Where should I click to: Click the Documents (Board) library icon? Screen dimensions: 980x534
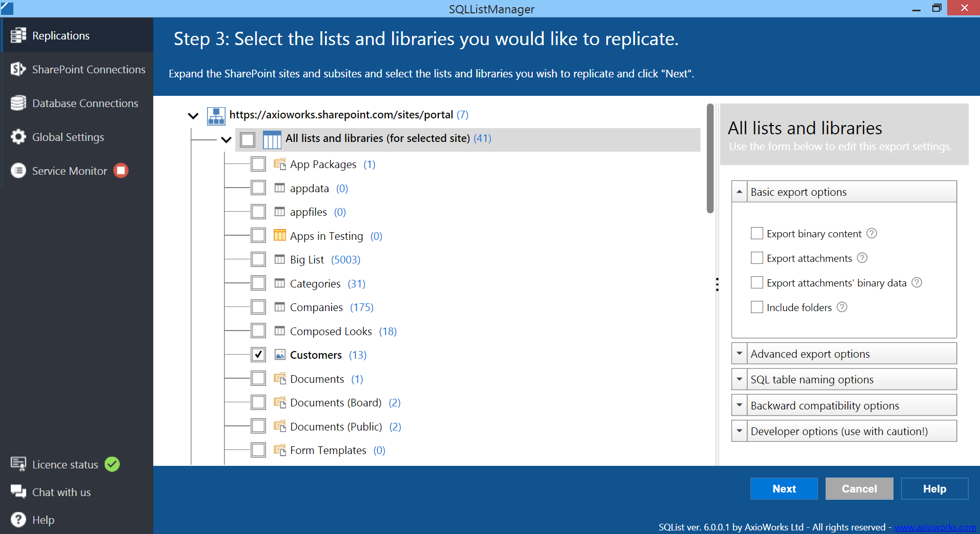pos(279,402)
